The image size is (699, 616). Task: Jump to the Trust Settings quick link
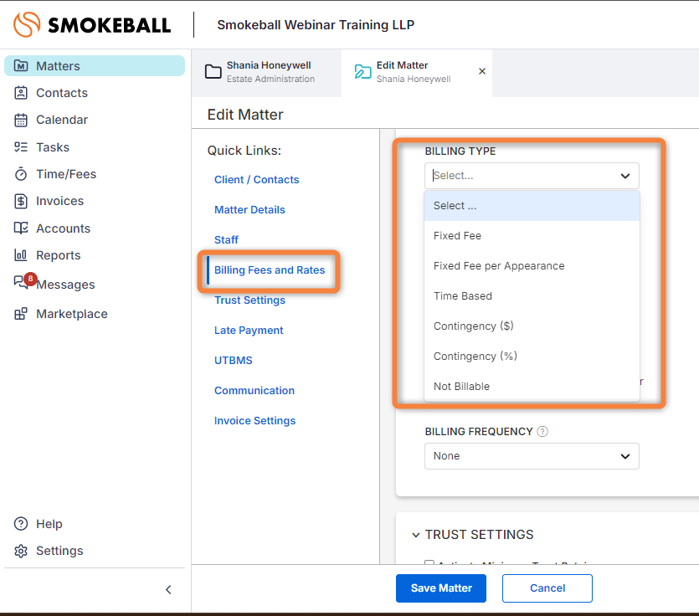coord(249,300)
